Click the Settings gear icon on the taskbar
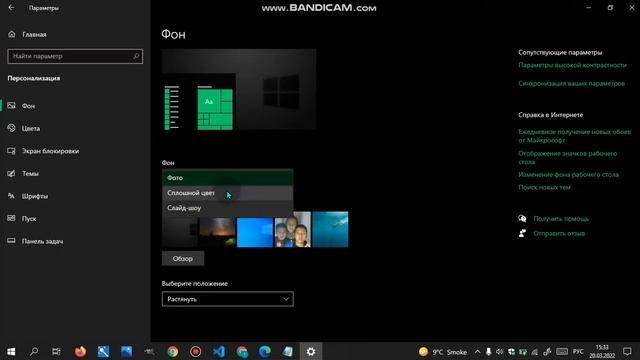Image resolution: width=640 pixels, height=360 pixels. click(311, 351)
